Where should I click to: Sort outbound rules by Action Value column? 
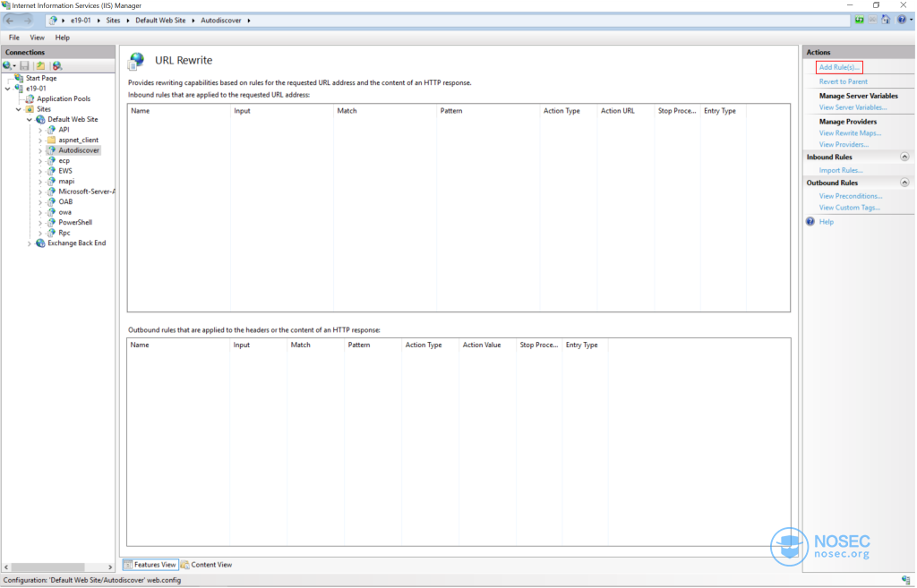488,345
